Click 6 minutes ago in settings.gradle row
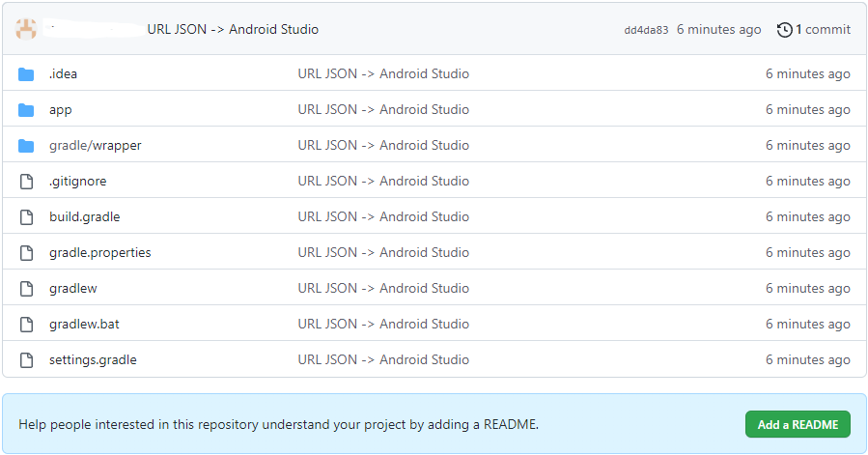Viewport: 868px width, 455px height. click(x=808, y=360)
